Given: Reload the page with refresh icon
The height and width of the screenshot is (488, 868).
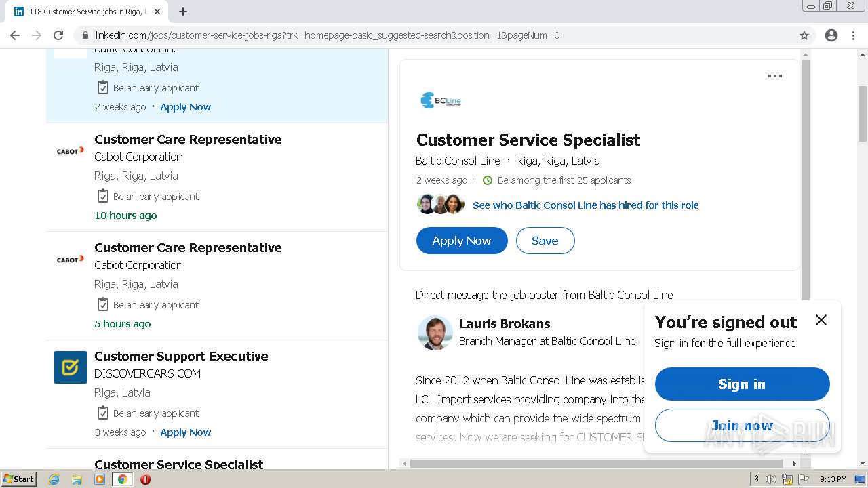Looking at the screenshot, I should 58,35.
